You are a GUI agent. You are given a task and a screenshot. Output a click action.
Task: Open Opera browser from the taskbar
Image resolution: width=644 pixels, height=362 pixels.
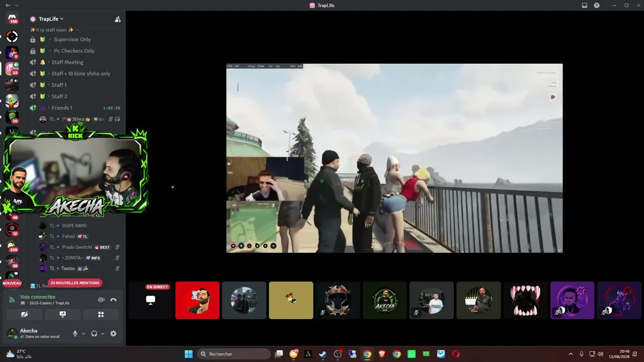(456, 354)
